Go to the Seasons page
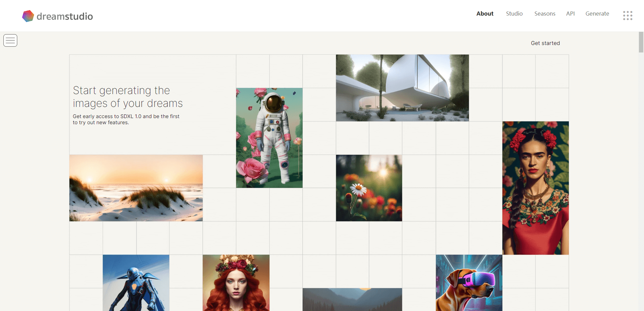 (x=545, y=14)
